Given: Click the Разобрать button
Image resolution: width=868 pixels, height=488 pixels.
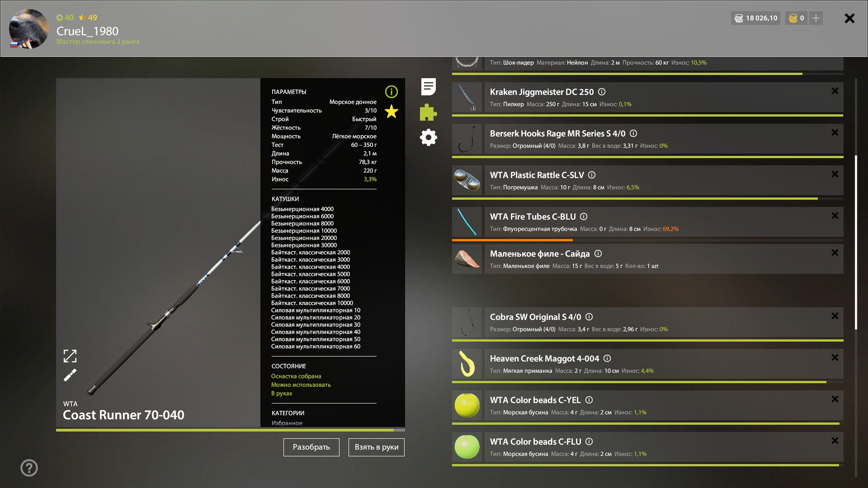Looking at the screenshot, I should tap(311, 447).
